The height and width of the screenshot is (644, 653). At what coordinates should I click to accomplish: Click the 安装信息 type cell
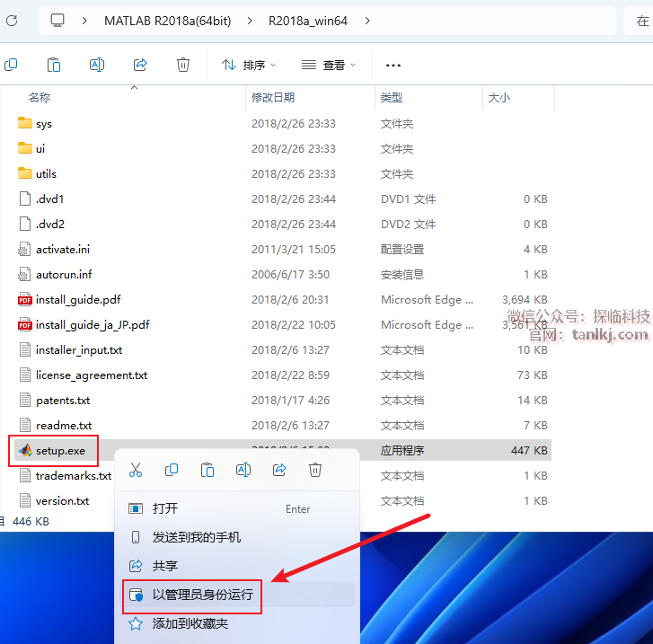(402, 274)
